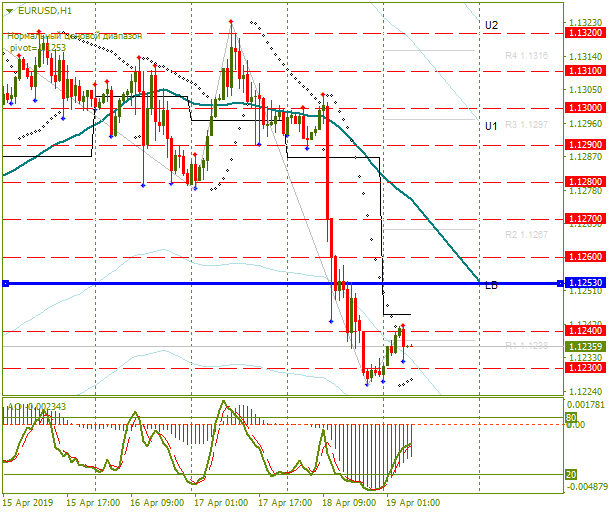Click the 16 Apr 09:00 time label

[x=157, y=503]
